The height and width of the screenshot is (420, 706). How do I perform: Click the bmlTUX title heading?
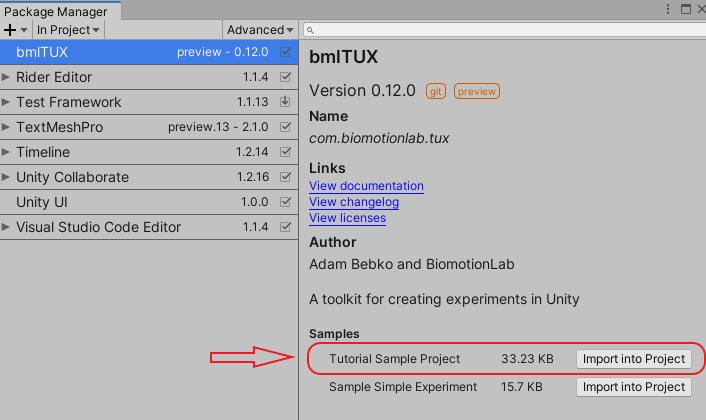[x=344, y=57]
